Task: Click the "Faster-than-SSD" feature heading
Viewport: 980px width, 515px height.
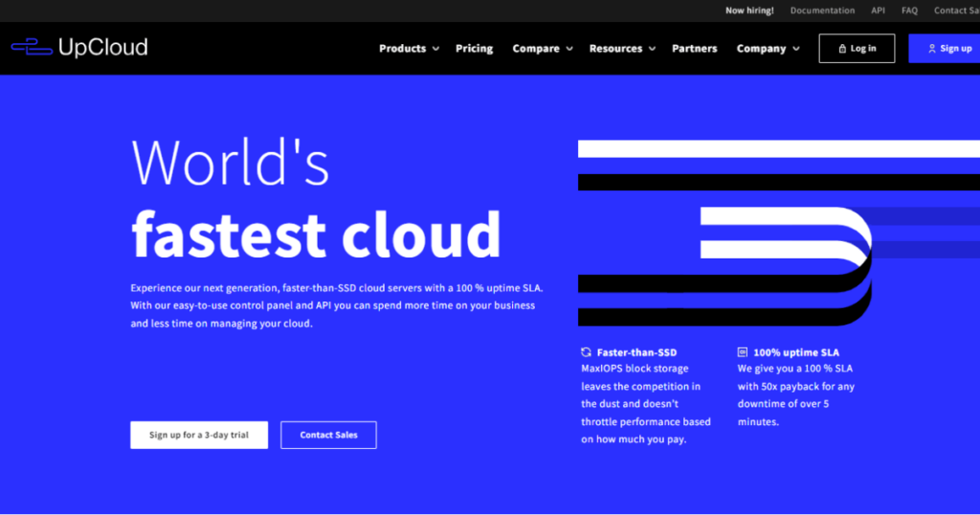Action: 636,352
